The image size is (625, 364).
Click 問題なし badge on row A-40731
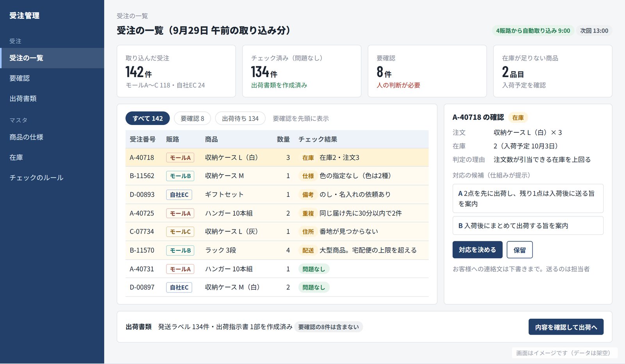314,269
